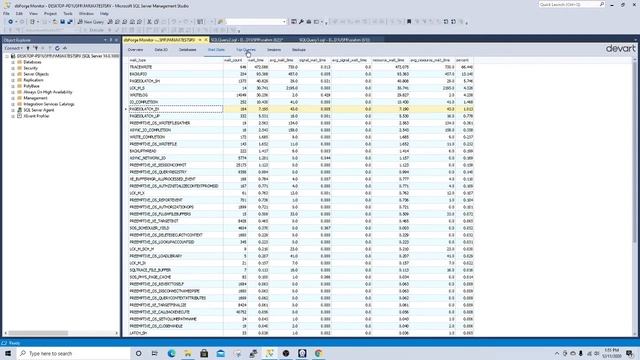Viewport: 640px width, 360px height.
Task: Open the Connect dropdown in Object Explorer
Action: coord(13,48)
